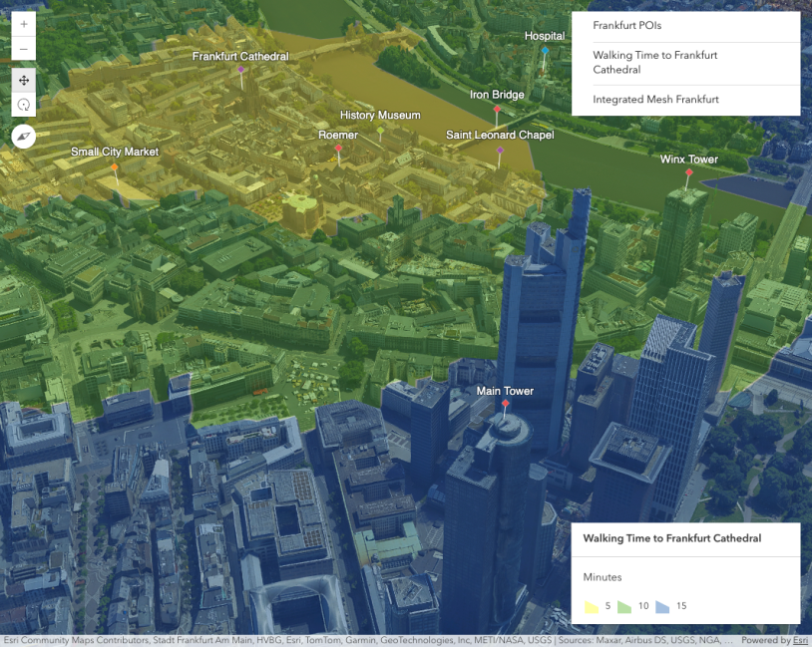Viewport: 812px width, 647px height.
Task: Reset the compass orientation to north
Action: pyautogui.click(x=24, y=136)
